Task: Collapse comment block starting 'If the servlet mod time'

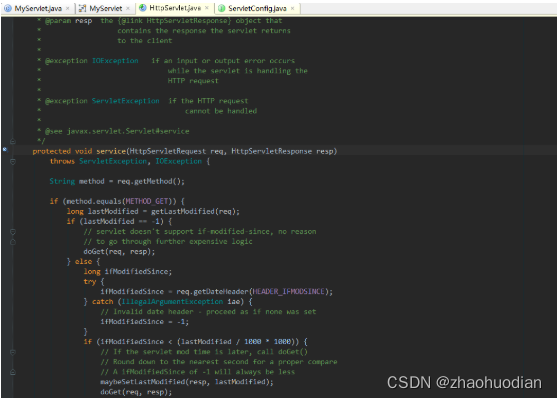Action: (13, 352)
